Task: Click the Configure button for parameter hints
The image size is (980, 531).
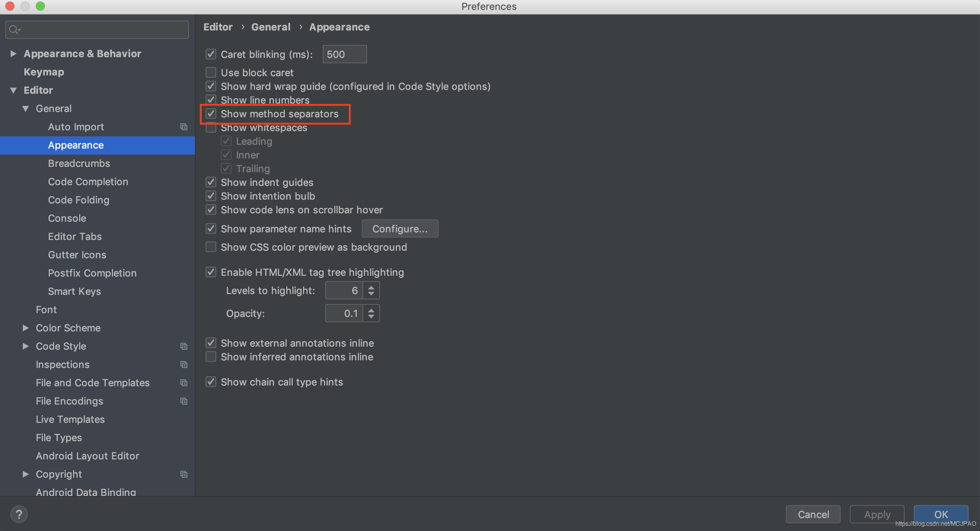Action: 399,228
